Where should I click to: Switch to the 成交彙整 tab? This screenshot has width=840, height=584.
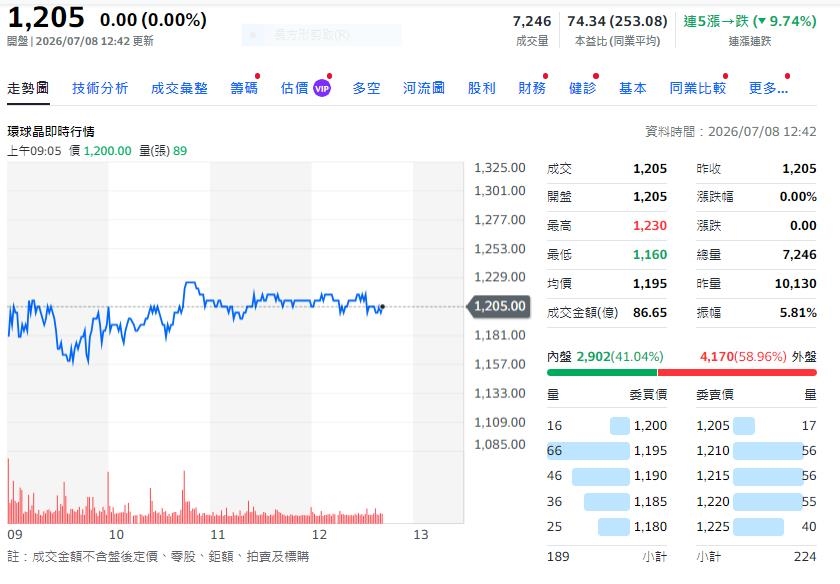coord(179,88)
